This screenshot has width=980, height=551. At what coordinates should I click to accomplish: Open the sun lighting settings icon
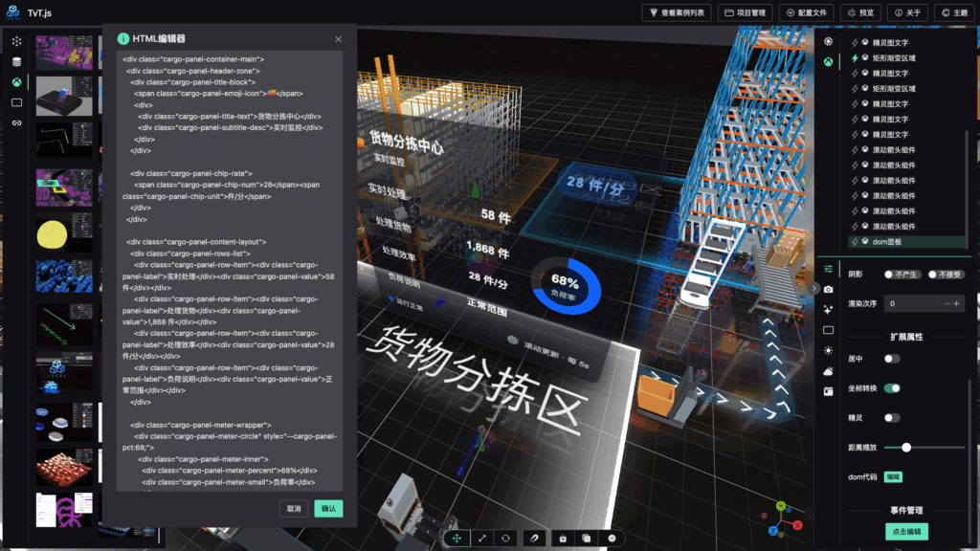tap(828, 350)
